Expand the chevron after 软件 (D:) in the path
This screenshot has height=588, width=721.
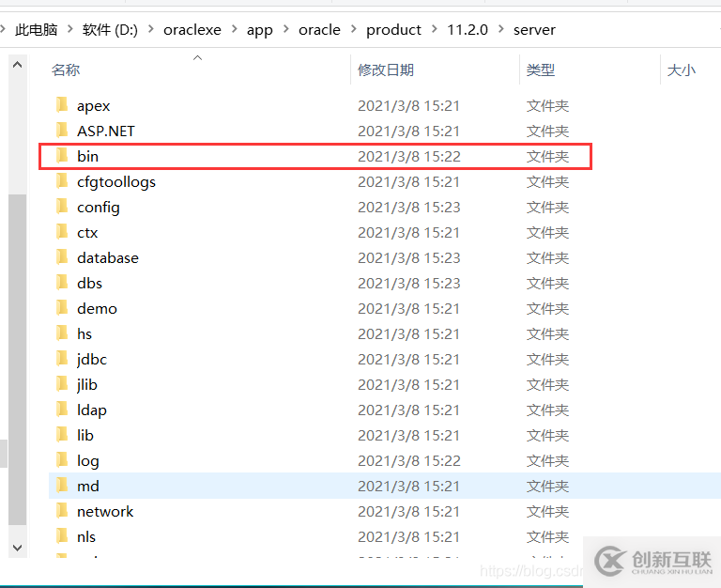(151, 29)
